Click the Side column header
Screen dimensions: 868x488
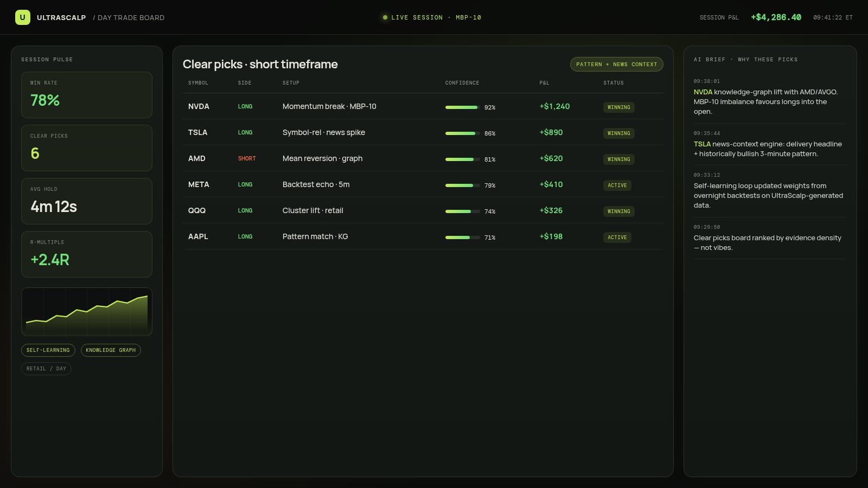point(245,83)
